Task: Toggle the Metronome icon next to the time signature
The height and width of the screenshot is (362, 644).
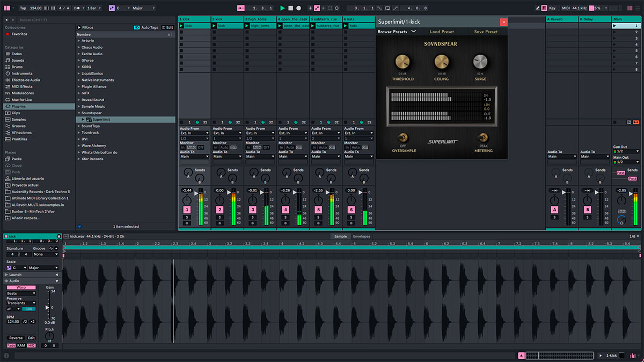Action: [x=78, y=8]
